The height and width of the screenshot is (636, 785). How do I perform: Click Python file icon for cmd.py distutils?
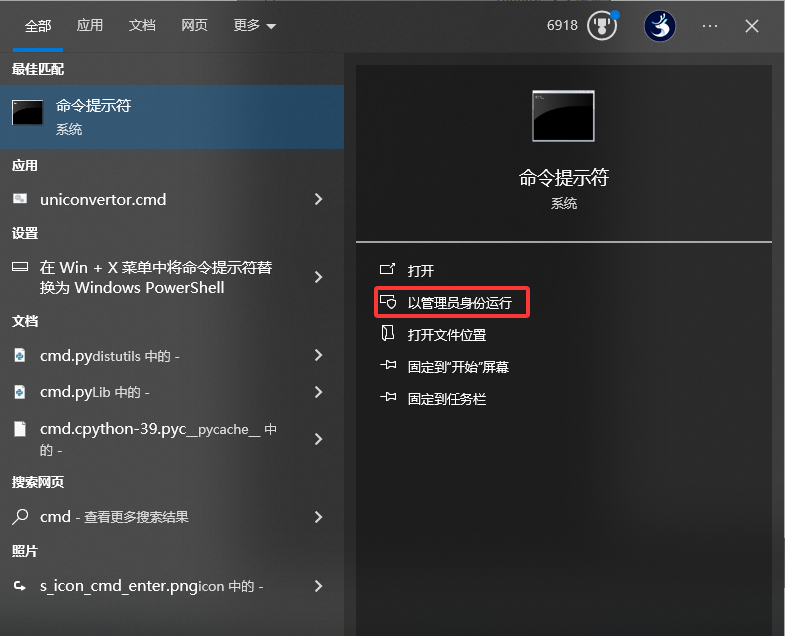20,356
